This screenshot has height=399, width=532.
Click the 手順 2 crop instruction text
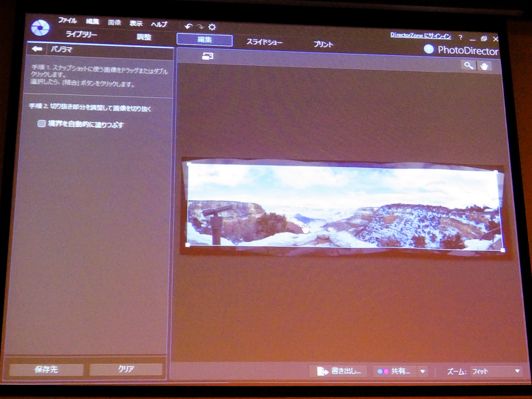[x=90, y=108]
